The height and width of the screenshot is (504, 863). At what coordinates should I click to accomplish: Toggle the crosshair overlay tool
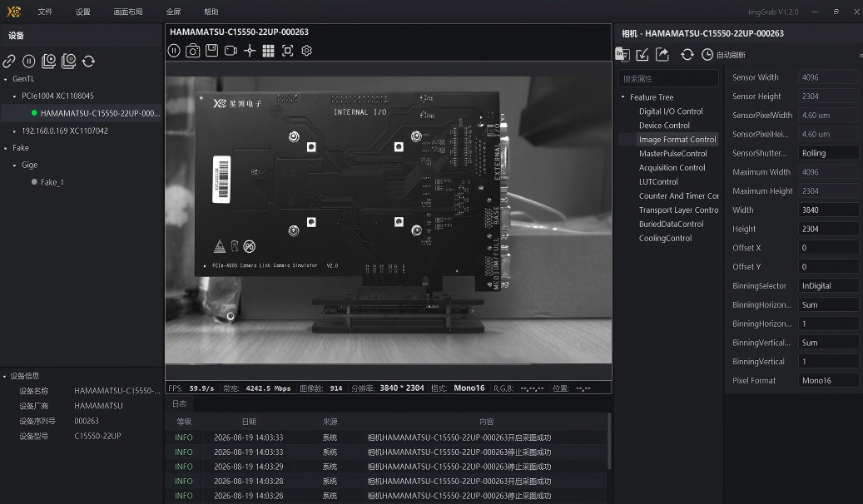pos(250,51)
